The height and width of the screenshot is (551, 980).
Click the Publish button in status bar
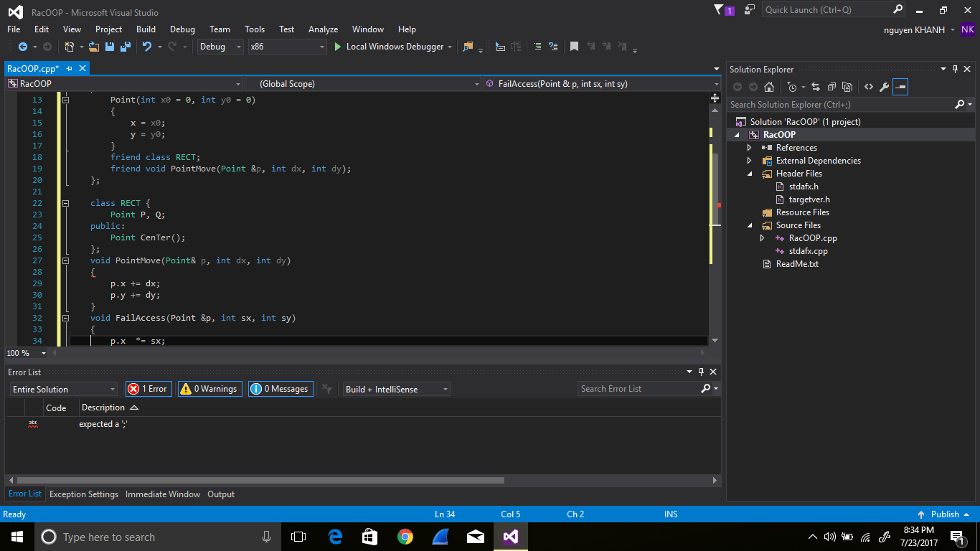pos(944,514)
